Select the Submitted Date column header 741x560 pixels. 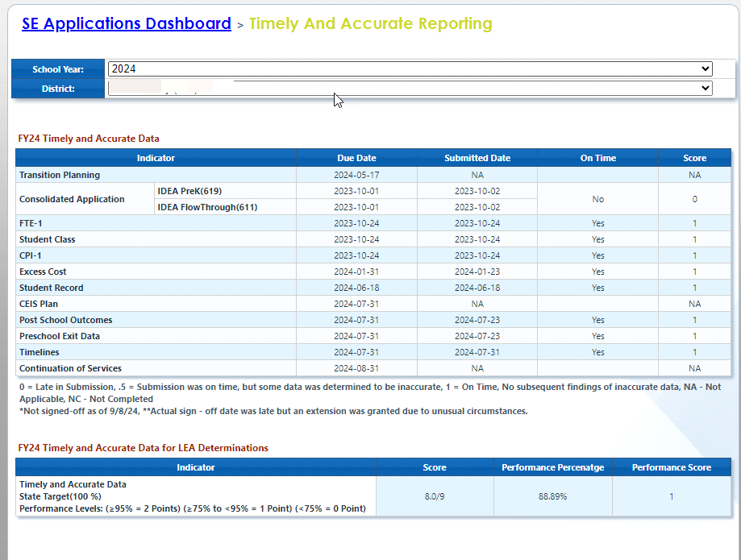pyautogui.click(x=477, y=158)
